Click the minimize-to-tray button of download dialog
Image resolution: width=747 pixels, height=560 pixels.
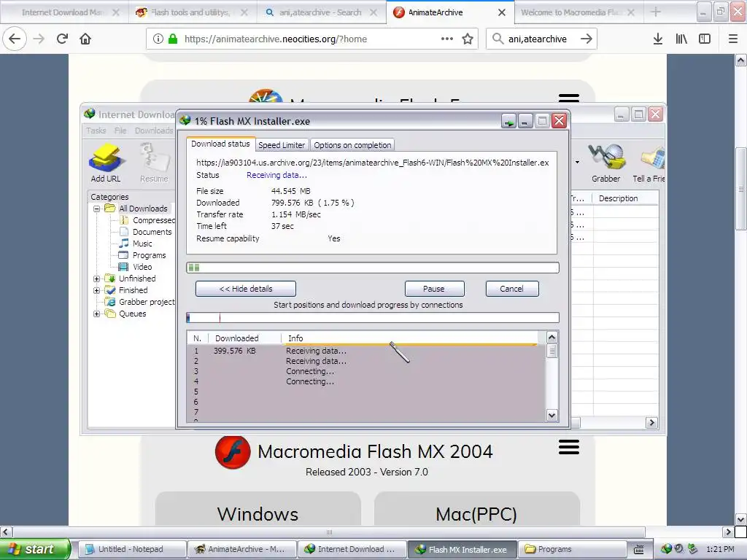click(508, 121)
